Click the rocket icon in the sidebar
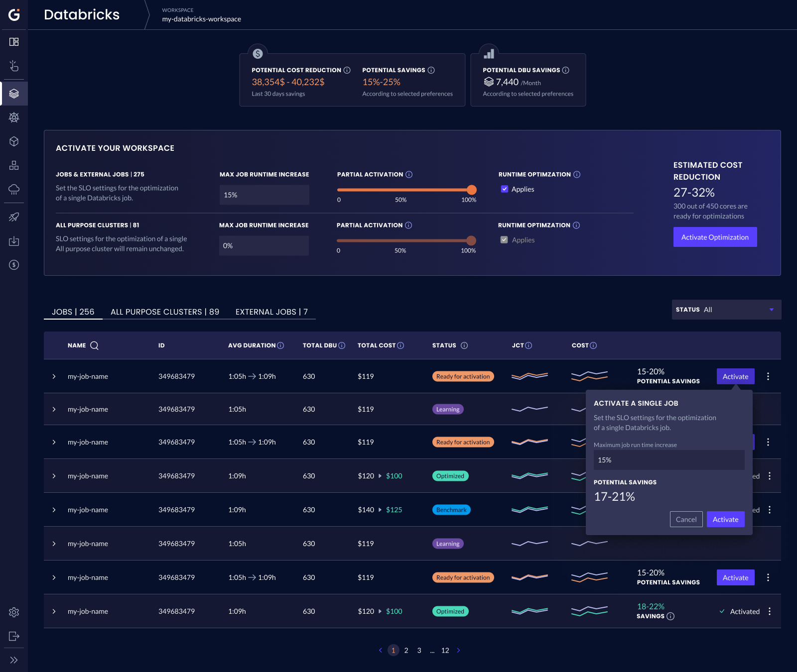The height and width of the screenshot is (672, 797). tap(14, 217)
